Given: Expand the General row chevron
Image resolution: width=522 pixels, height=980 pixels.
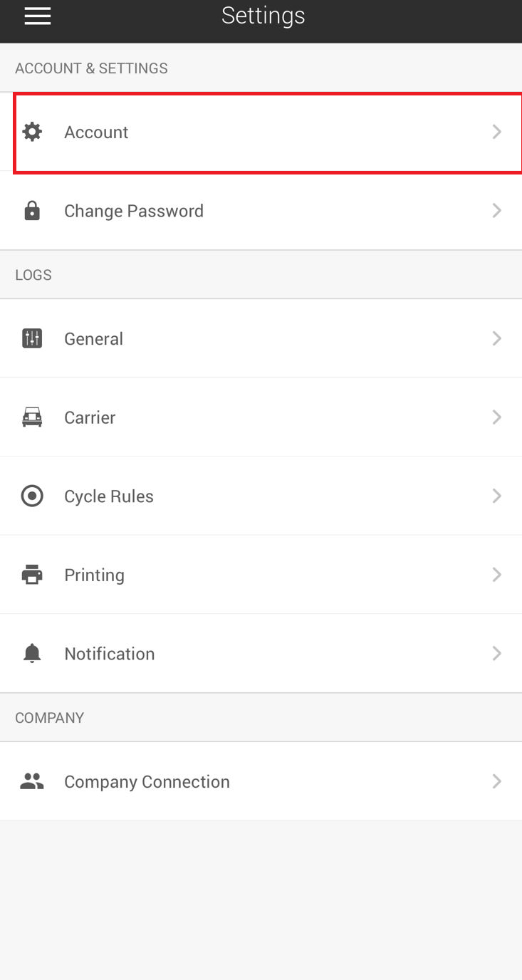Looking at the screenshot, I should pyautogui.click(x=497, y=338).
